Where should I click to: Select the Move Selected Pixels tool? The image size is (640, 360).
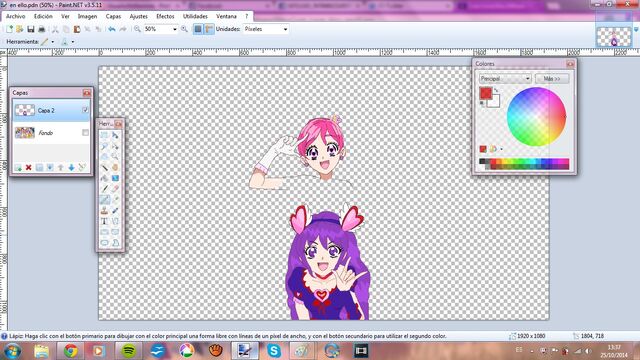pyautogui.click(x=116, y=135)
